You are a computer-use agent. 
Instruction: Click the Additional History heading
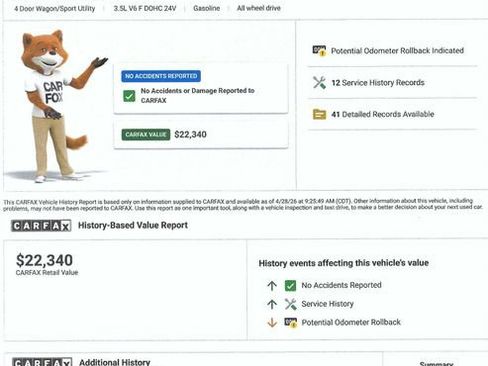point(115,362)
